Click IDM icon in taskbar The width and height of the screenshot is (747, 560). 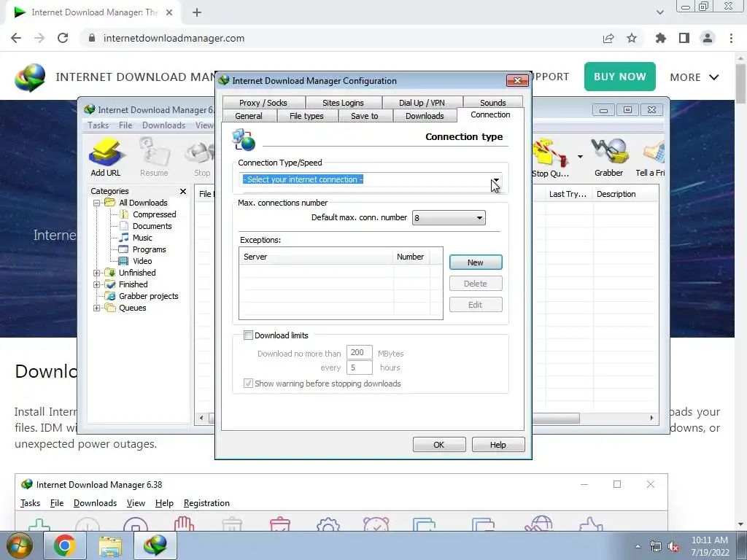pyautogui.click(x=155, y=545)
